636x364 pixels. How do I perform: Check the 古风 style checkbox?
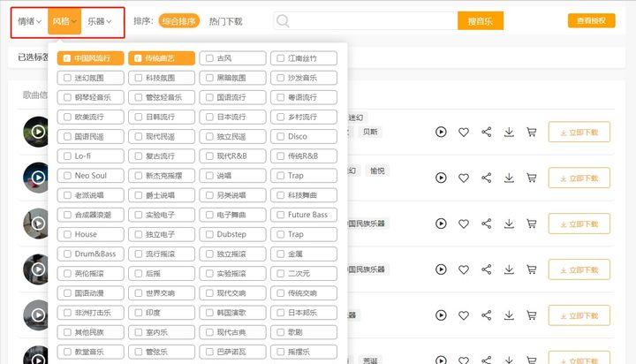click(x=208, y=58)
